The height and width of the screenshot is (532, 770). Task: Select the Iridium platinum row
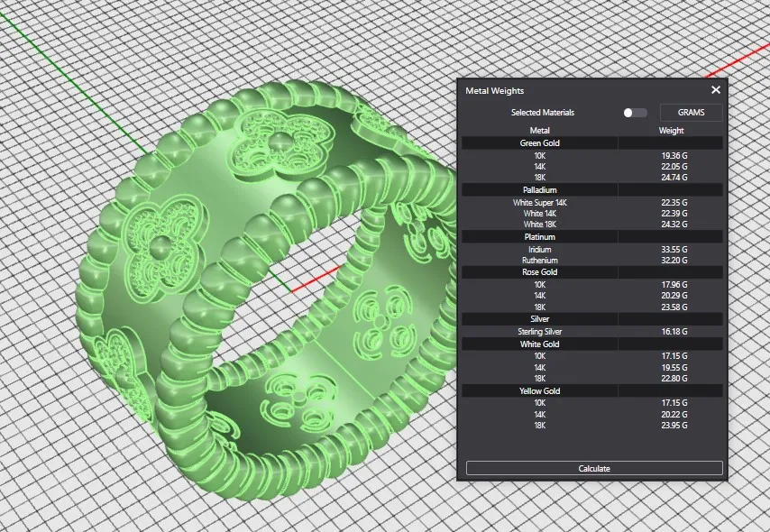pos(591,250)
